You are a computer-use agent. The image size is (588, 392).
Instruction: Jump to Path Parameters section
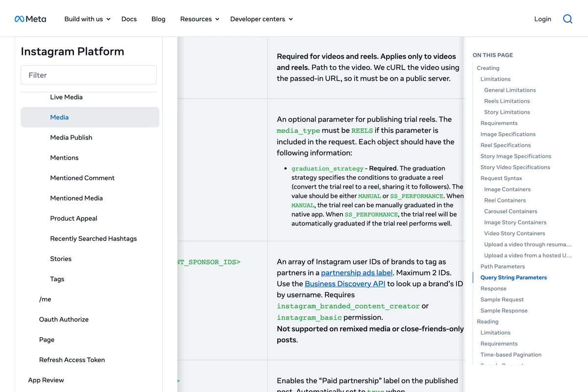tap(502, 267)
